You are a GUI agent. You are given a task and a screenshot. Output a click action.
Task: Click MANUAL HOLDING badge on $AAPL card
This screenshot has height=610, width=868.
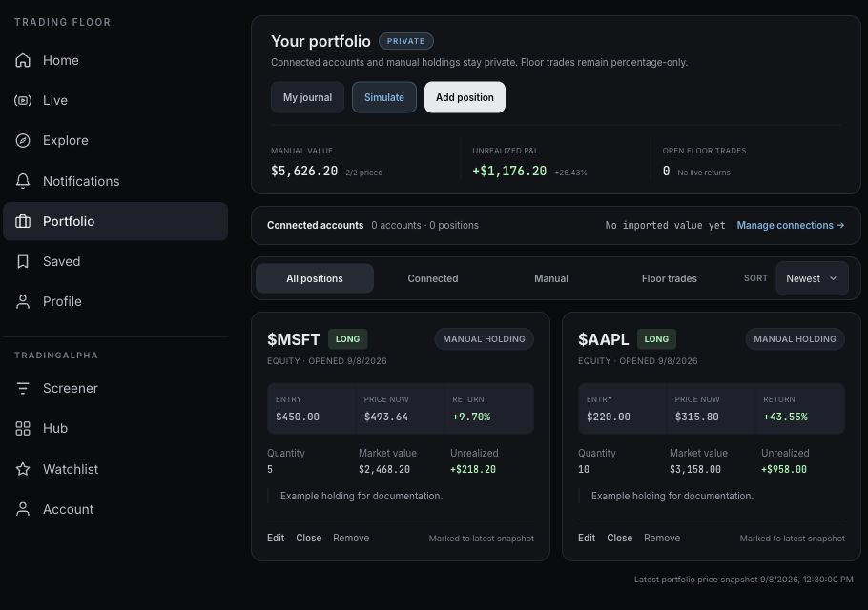click(x=795, y=339)
